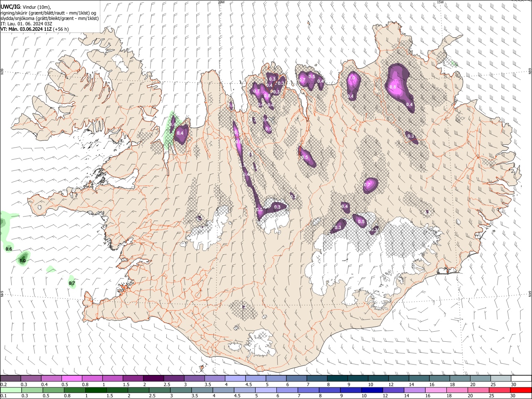Pick the deep blue 10–12 swatch, bottom scale

pyautogui.click(x=372, y=390)
